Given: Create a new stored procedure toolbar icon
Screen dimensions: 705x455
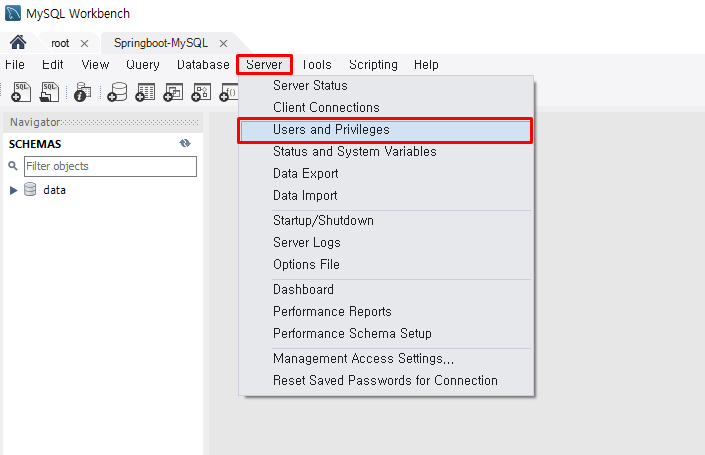Looking at the screenshot, I should (x=201, y=92).
